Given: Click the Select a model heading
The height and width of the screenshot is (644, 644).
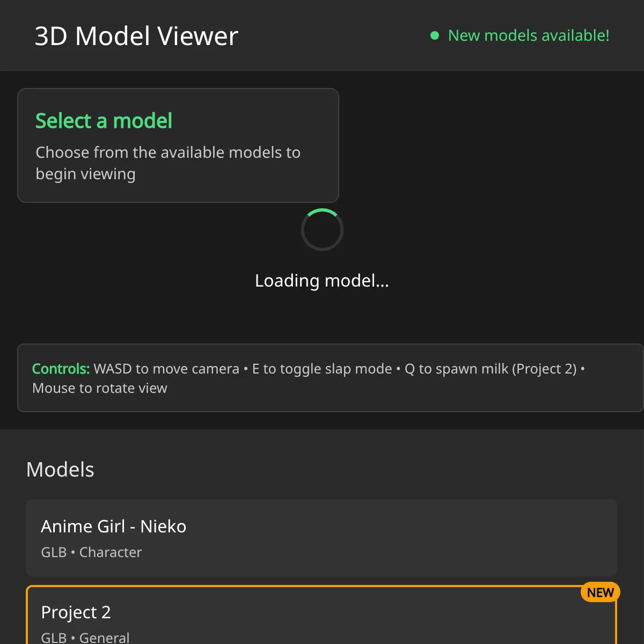Looking at the screenshot, I should pyautogui.click(x=104, y=121).
